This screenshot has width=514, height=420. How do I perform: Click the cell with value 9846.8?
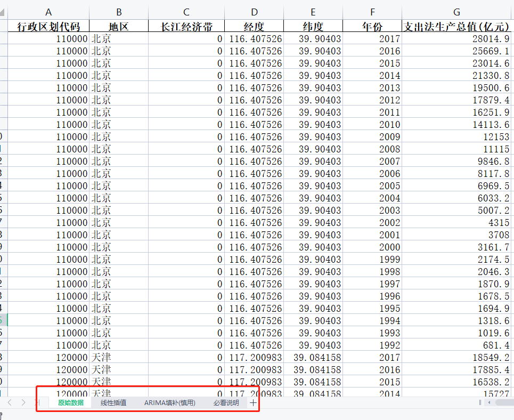click(456, 161)
